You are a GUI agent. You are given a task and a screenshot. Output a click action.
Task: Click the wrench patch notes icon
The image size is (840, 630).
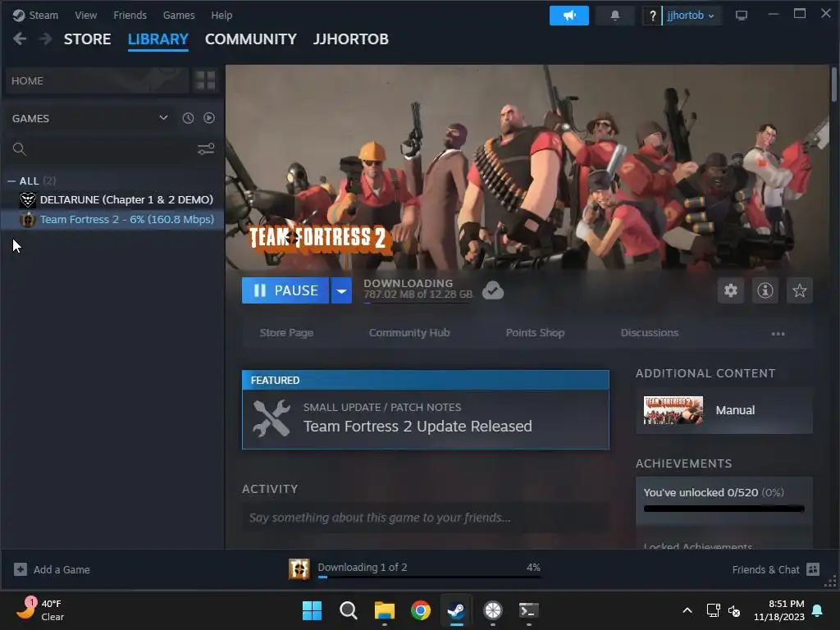[x=272, y=418]
